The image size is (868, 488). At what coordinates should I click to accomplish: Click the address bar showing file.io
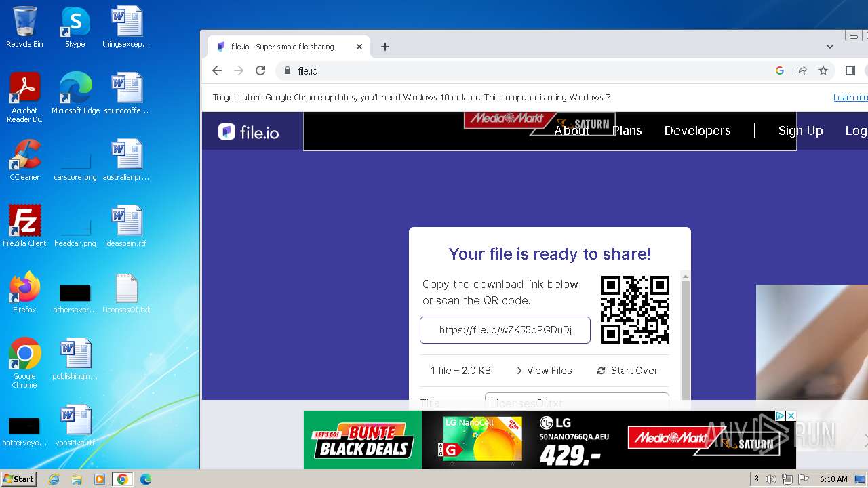tap(522, 70)
